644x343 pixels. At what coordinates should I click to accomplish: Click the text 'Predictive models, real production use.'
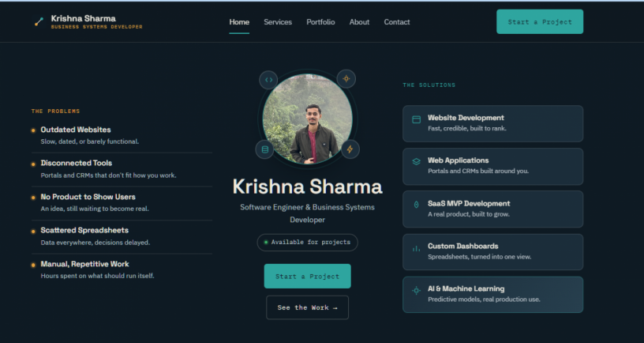coord(485,300)
